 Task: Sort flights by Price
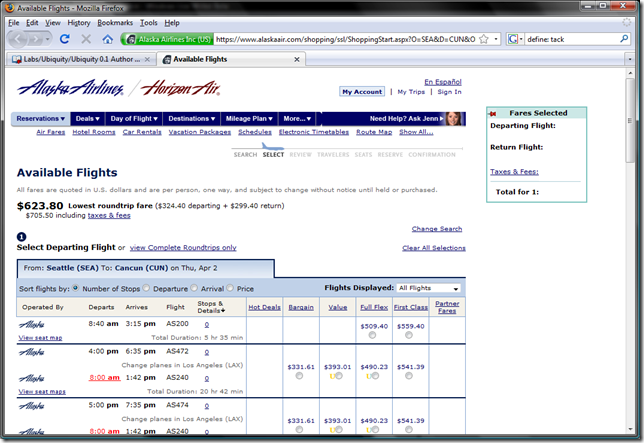point(230,288)
